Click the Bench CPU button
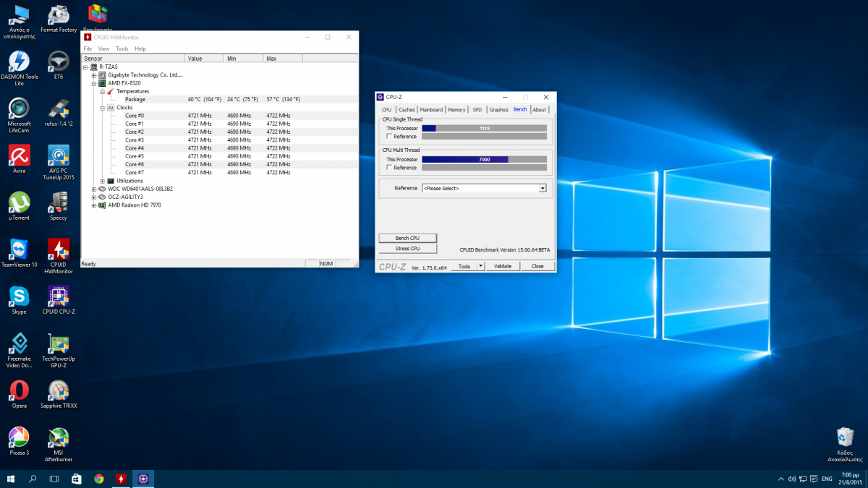Screen dimensions: 868x488 [x=408, y=238]
